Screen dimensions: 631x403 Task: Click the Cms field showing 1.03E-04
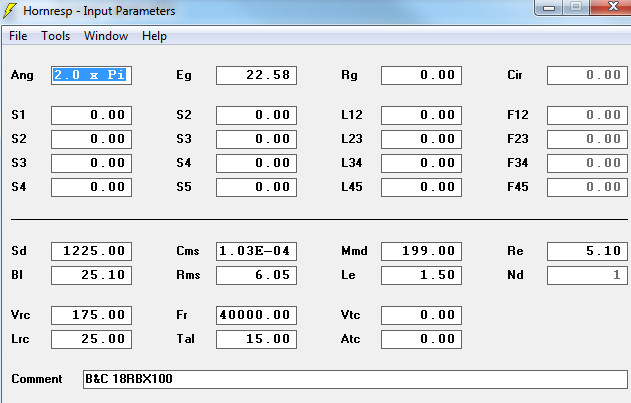coord(256,251)
